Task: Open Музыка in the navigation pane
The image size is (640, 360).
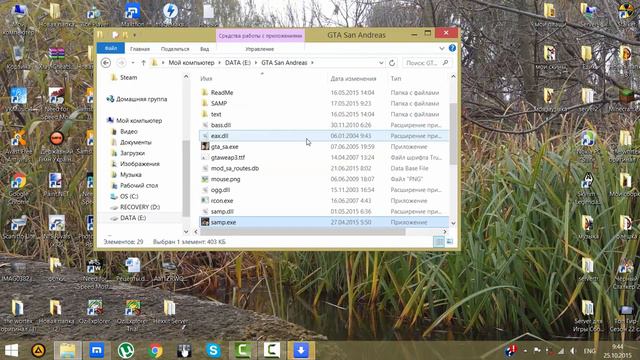Action: click(x=131, y=175)
